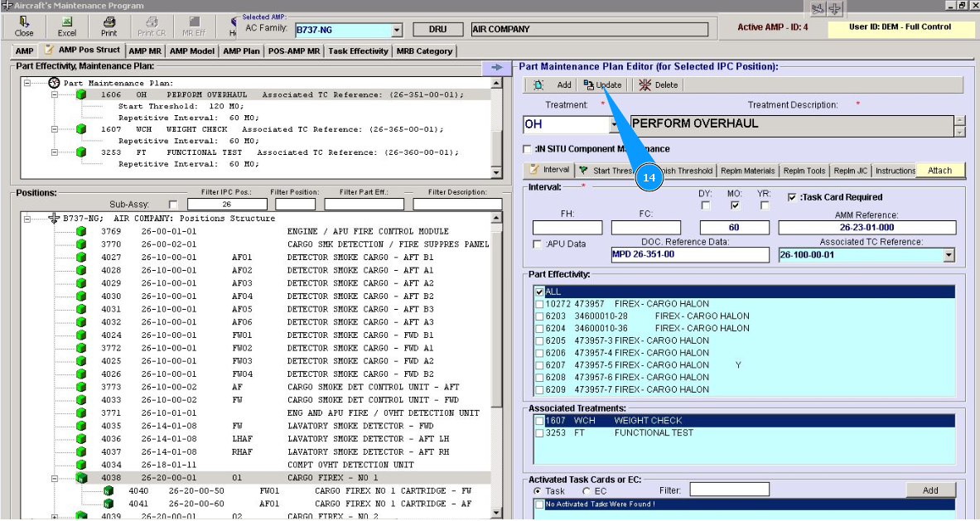Viewport: 980px width, 521px height.
Task: Open the Replm Materials tab
Action: (x=748, y=171)
